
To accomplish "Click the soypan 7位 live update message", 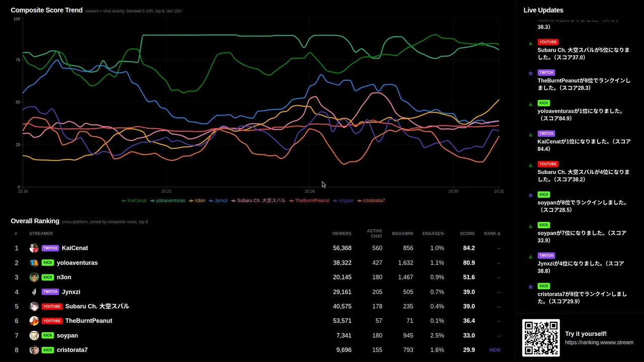I will point(582,236).
